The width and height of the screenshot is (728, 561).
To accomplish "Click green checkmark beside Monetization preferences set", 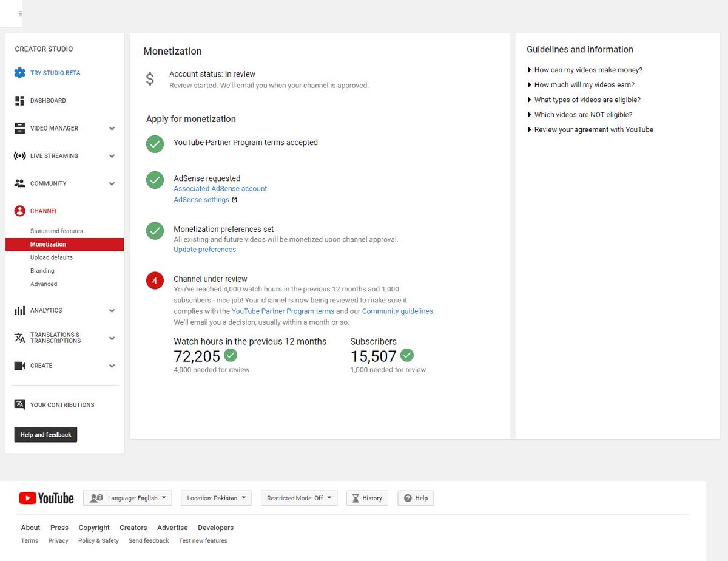I will click(x=155, y=231).
